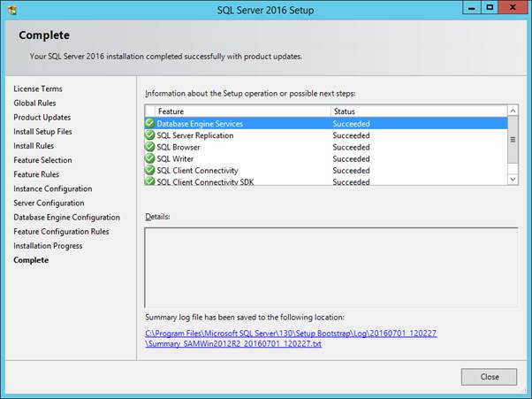Screen dimensions: 532x399
Task: Click green check icon beside SQL Client Connectivity SDK
Action: (149, 180)
